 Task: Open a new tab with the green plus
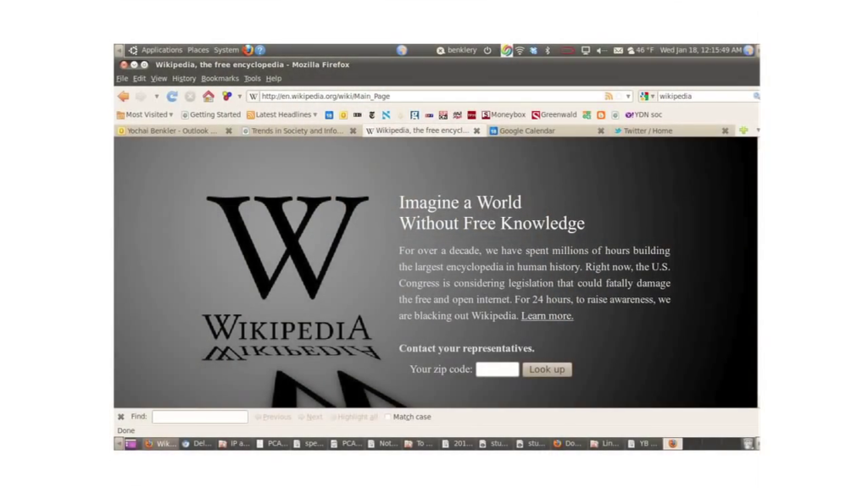(x=743, y=130)
